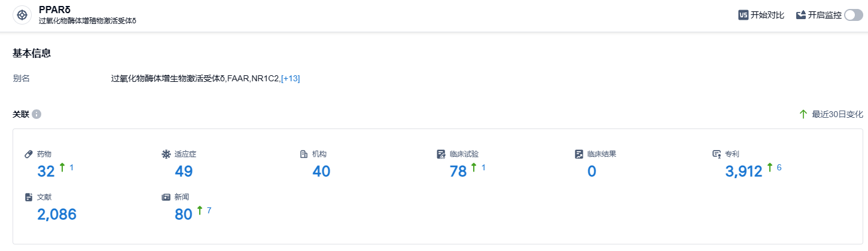Click the 文献 document icon

pos(28,197)
